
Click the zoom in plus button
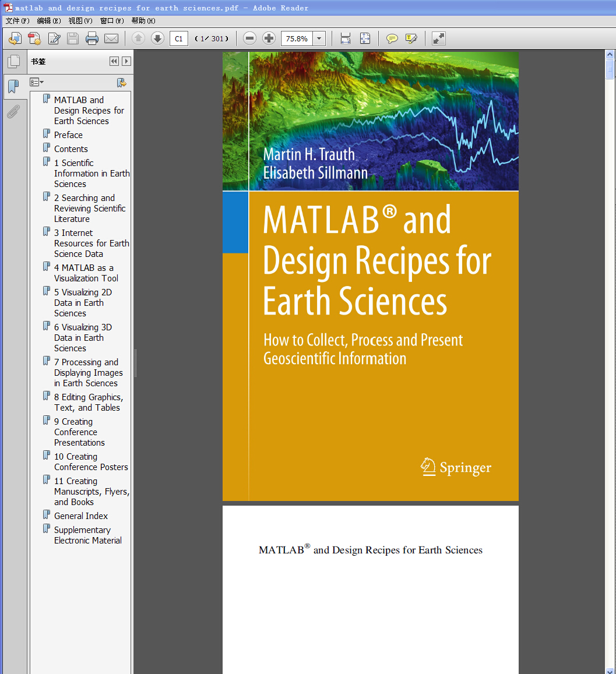click(269, 39)
